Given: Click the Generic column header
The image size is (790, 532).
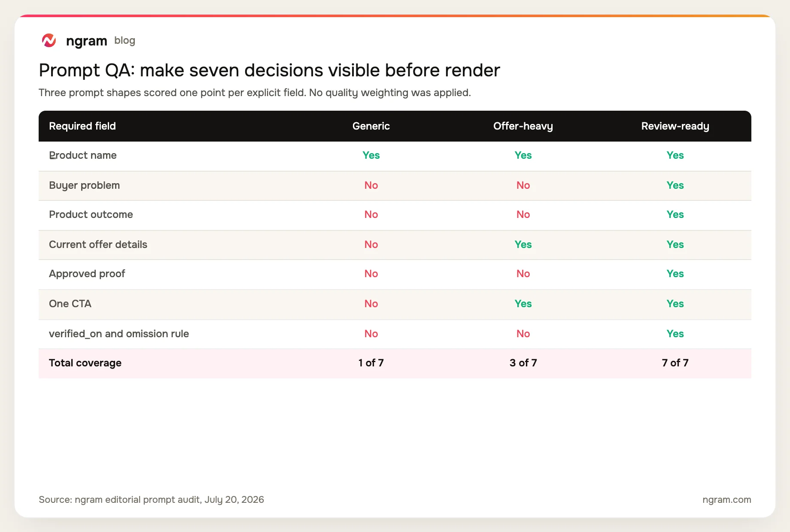Looking at the screenshot, I should click(371, 126).
